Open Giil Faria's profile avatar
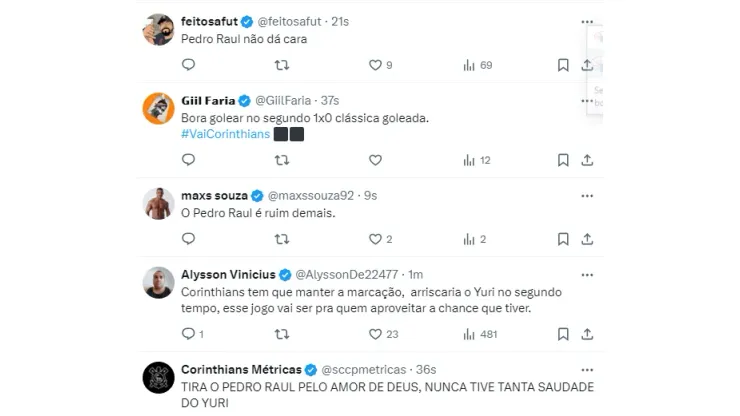 [x=159, y=108]
